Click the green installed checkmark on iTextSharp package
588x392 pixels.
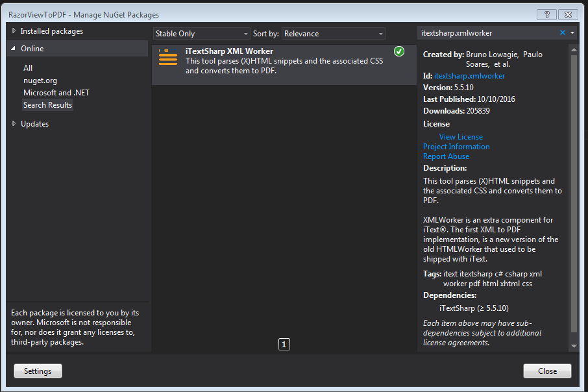[x=398, y=51]
